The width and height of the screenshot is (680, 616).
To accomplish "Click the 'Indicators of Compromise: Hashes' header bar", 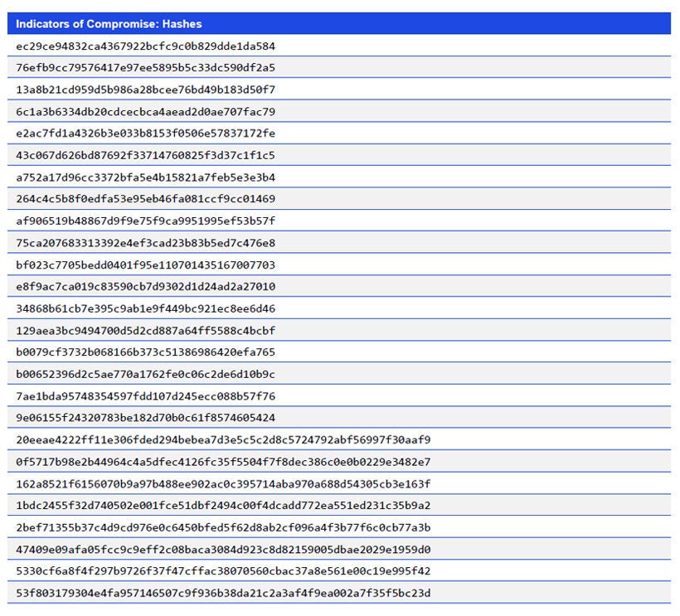I will (x=108, y=24).
